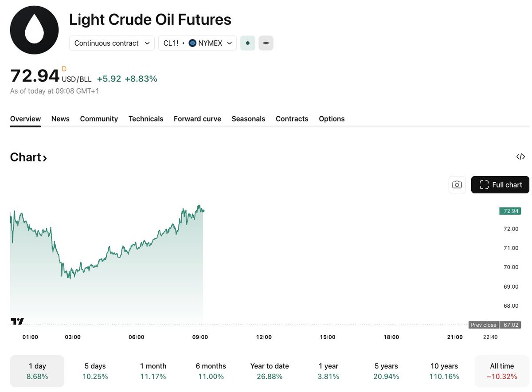The width and height of the screenshot is (532, 392).
Task: Open the Options tab
Action: [x=332, y=119]
